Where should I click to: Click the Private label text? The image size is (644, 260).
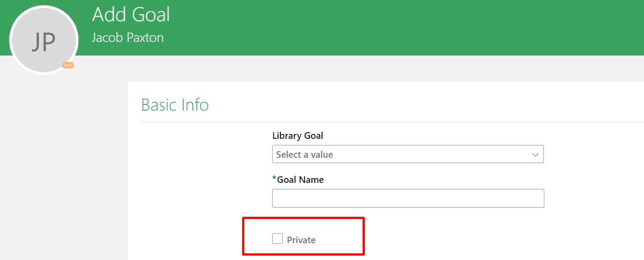302,240
